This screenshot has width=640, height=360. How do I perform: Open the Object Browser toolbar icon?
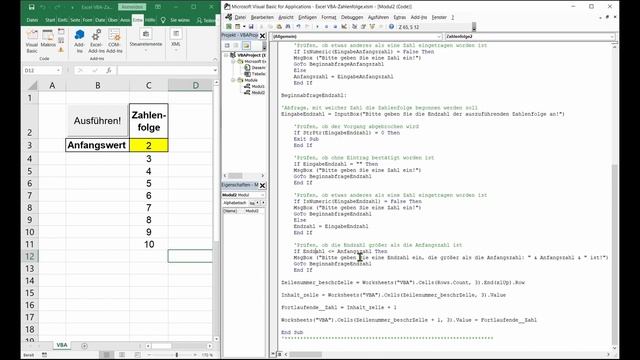pos(372,27)
